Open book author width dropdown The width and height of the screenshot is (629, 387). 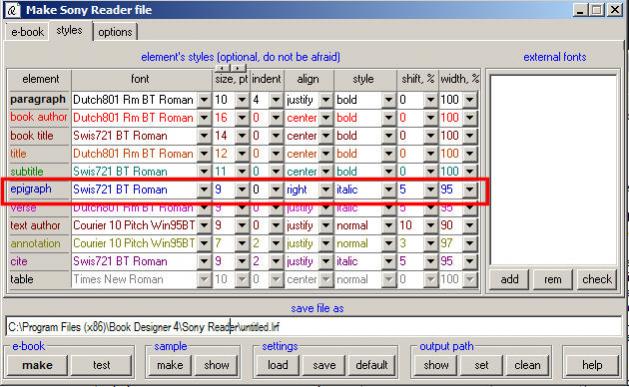469,118
